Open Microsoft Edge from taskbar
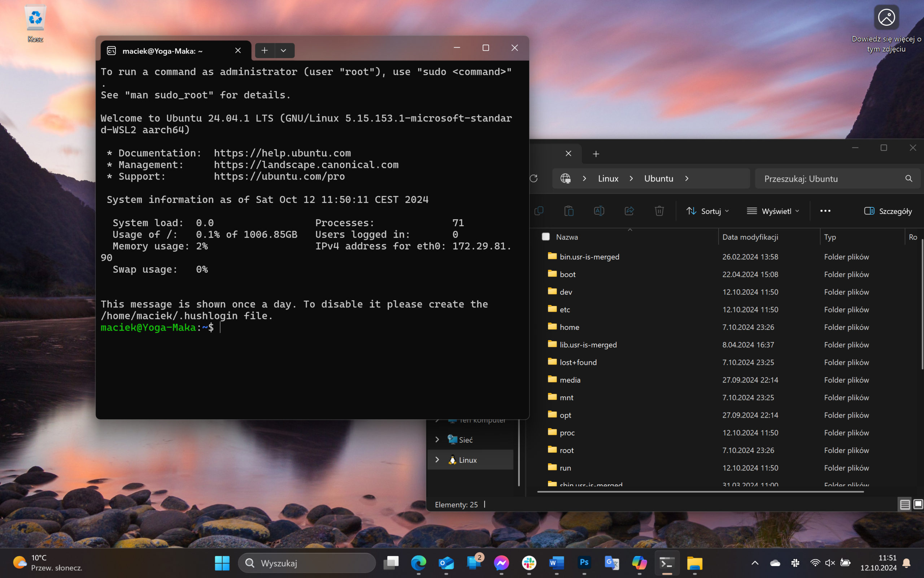This screenshot has height=578, width=924. click(418, 563)
